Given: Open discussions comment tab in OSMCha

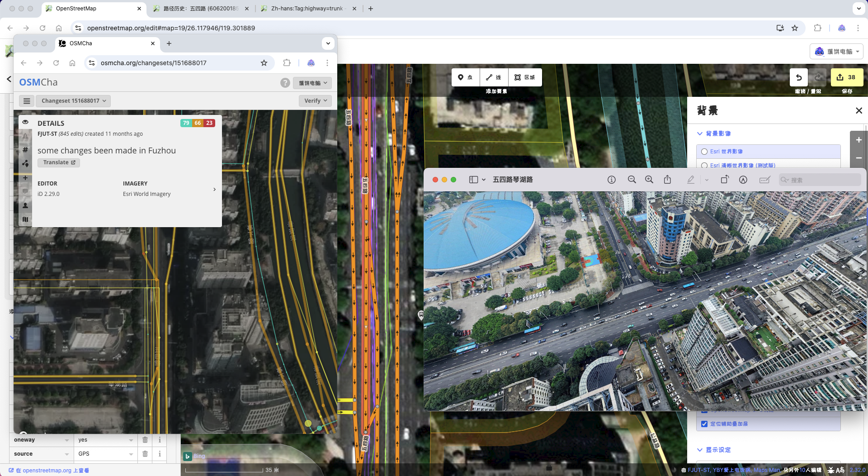Looking at the screenshot, I should pos(25,191).
